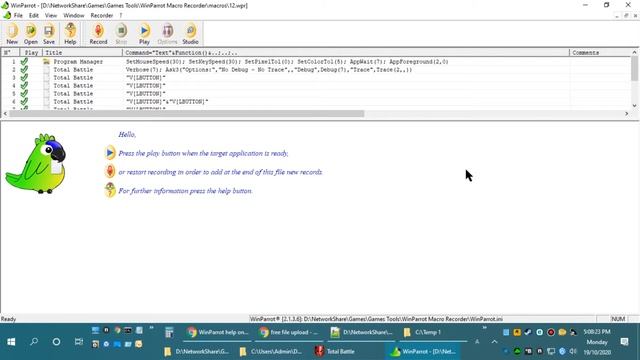Select the Program Manager row title

coord(78,62)
